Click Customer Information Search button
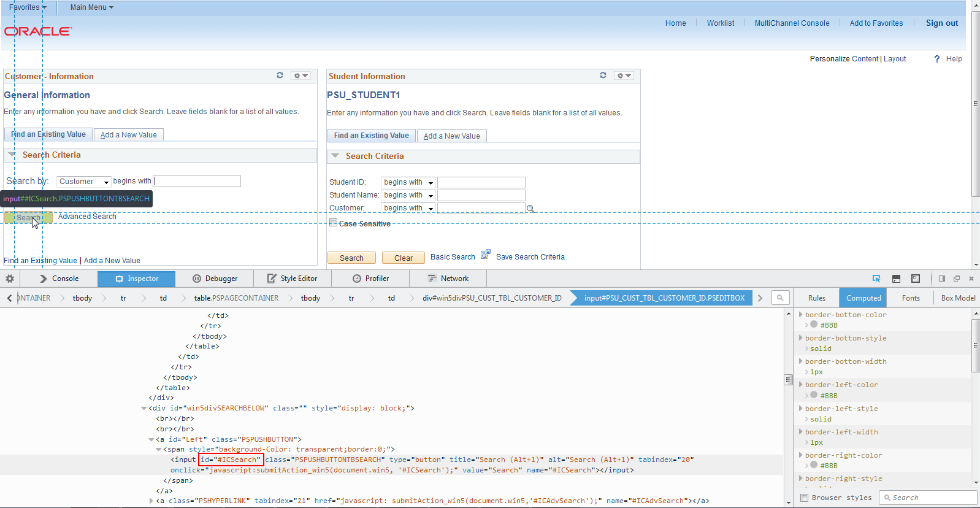The height and width of the screenshot is (508, 980). pos(28,217)
